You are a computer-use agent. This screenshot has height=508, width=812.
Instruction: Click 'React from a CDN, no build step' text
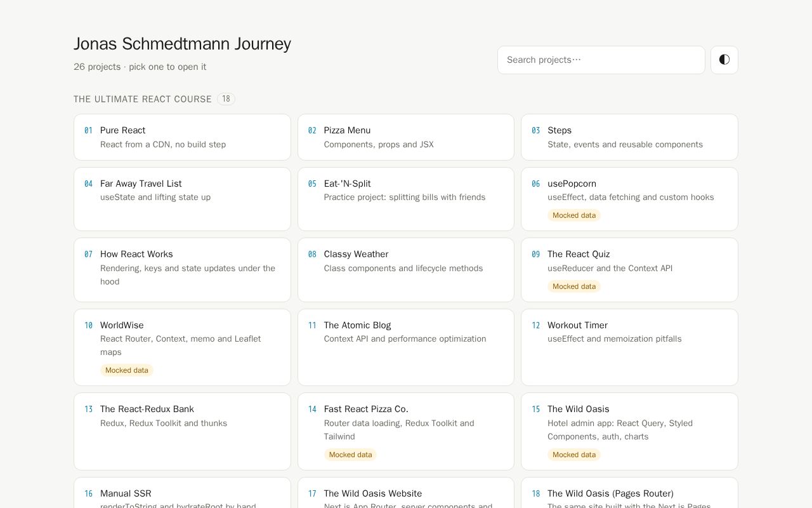point(163,144)
